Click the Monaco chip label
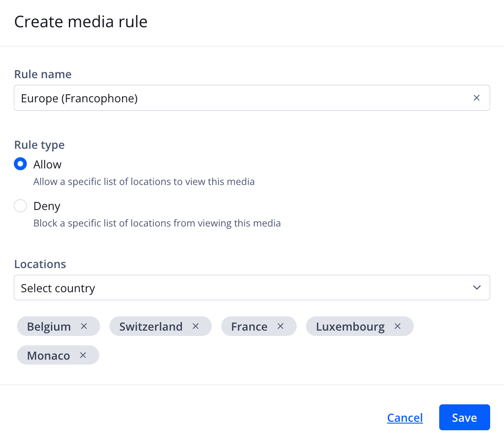Viewport: 504px width, 445px height. pyautogui.click(x=49, y=355)
